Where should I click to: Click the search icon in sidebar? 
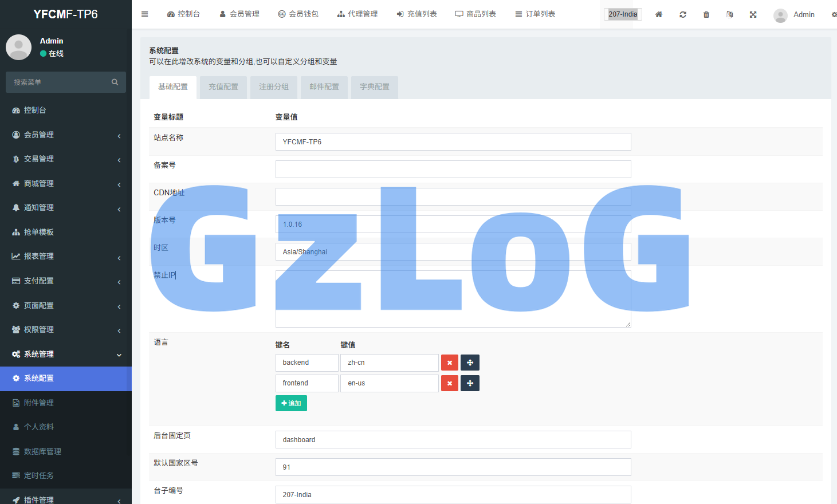pyautogui.click(x=115, y=82)
